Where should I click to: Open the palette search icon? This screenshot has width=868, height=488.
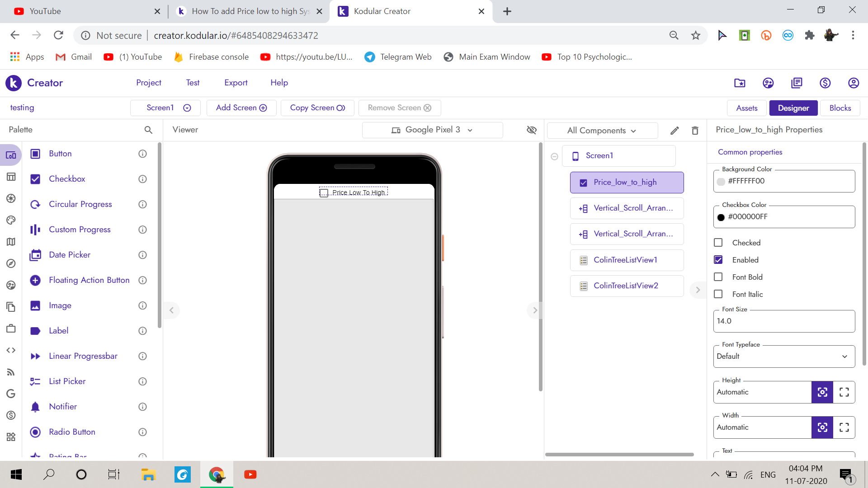pos(148,130)
